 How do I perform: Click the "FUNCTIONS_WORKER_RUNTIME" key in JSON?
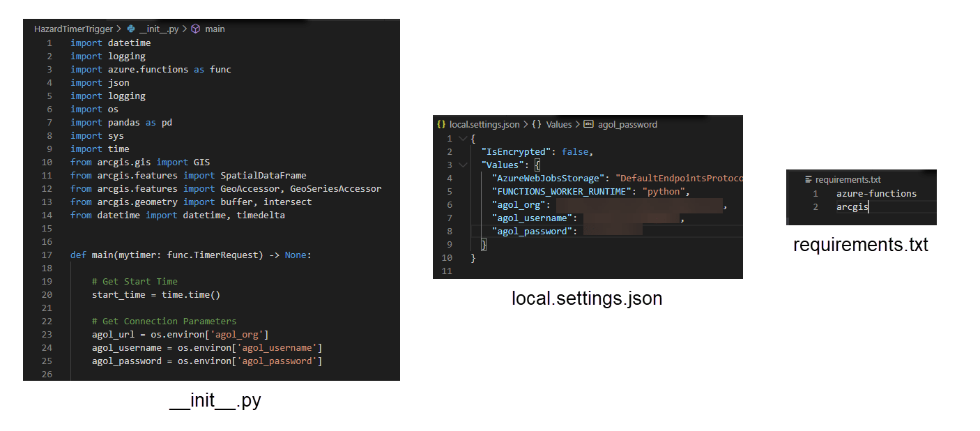click(x=562, y=192)
